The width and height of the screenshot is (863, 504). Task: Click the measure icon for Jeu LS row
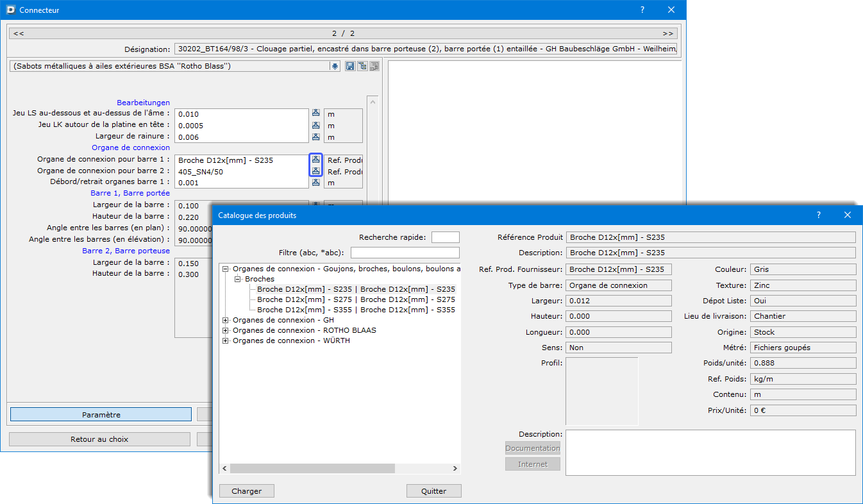[315, 113]
